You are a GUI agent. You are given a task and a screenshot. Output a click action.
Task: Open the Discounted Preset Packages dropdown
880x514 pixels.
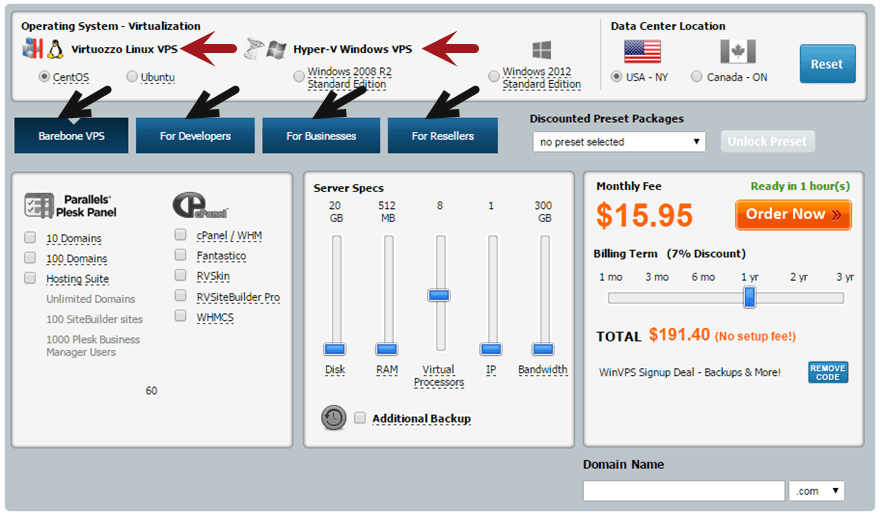click(618, 142)
